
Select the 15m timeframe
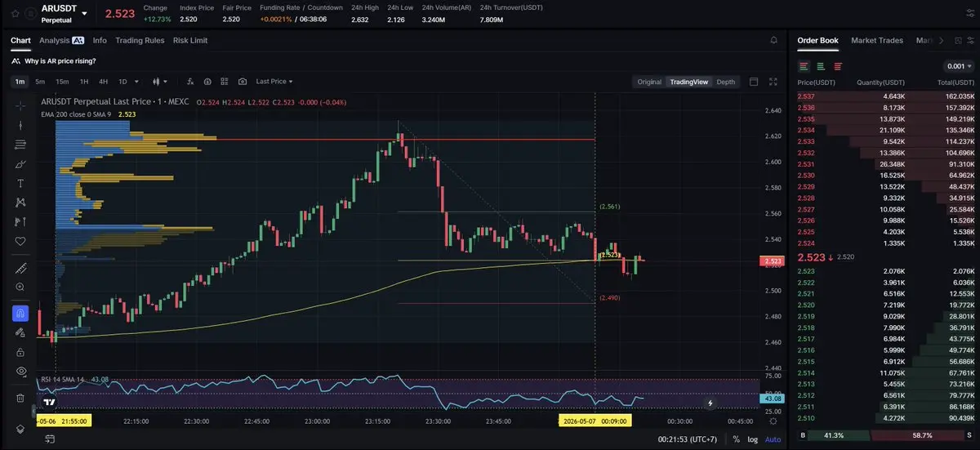tap(62, 82)
